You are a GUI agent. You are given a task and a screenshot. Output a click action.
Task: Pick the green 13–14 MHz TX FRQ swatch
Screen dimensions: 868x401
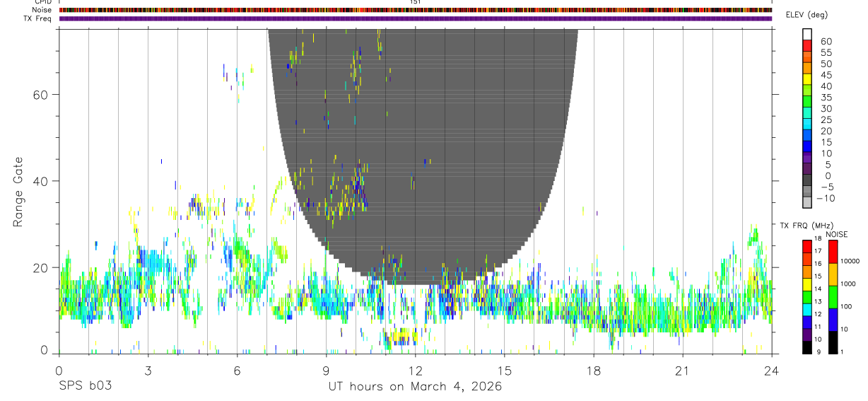click(807, 296)
